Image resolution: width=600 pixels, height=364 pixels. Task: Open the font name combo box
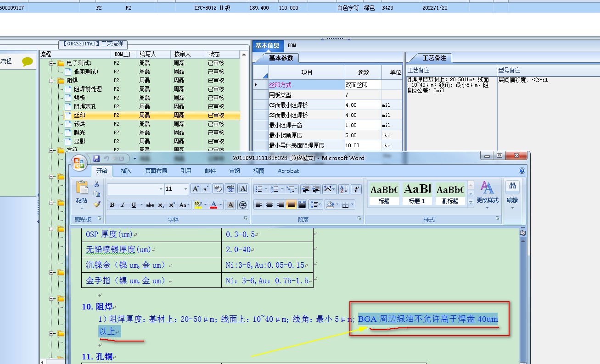pyautogui.click(x=135, y=189)
